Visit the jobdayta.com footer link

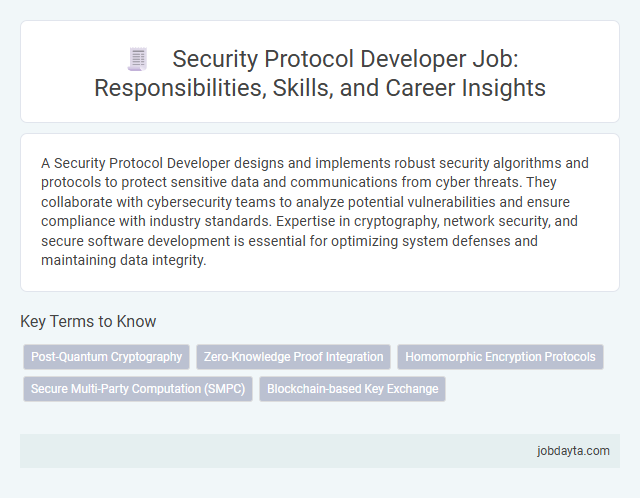click(573, 451)
